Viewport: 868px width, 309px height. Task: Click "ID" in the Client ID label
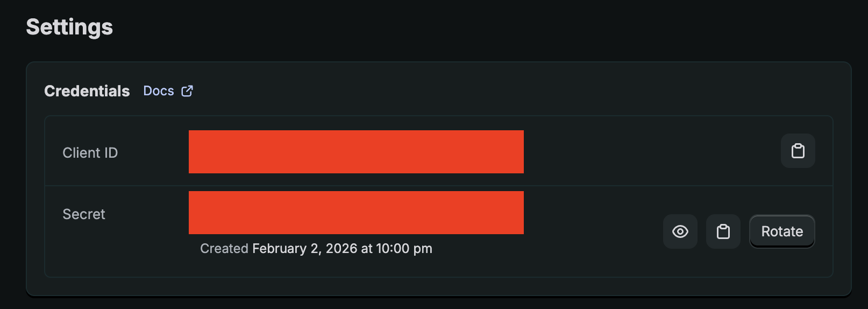(x=111, y=153)
